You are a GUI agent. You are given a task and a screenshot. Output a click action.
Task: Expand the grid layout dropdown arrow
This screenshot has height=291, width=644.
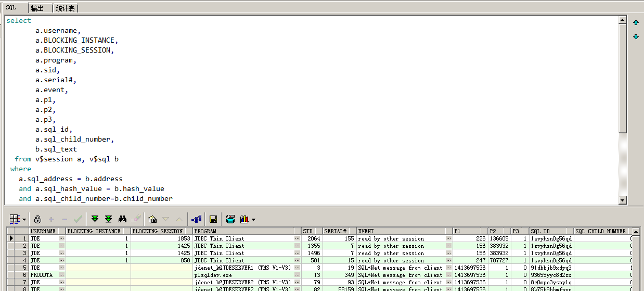(x=24, y=220)
